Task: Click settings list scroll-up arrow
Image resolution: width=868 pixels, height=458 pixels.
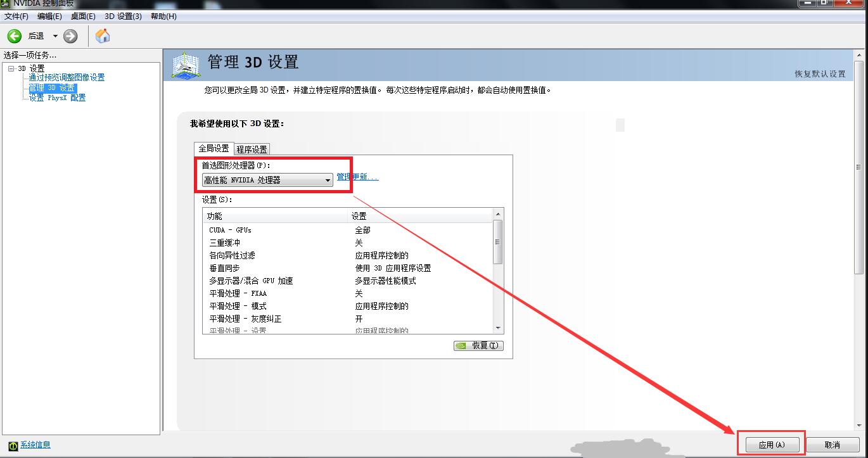Action: click(498, 214)
